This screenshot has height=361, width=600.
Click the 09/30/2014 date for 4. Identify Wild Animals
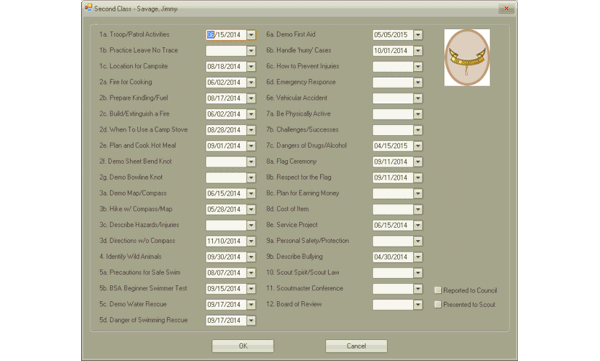[x=226, y=257]
